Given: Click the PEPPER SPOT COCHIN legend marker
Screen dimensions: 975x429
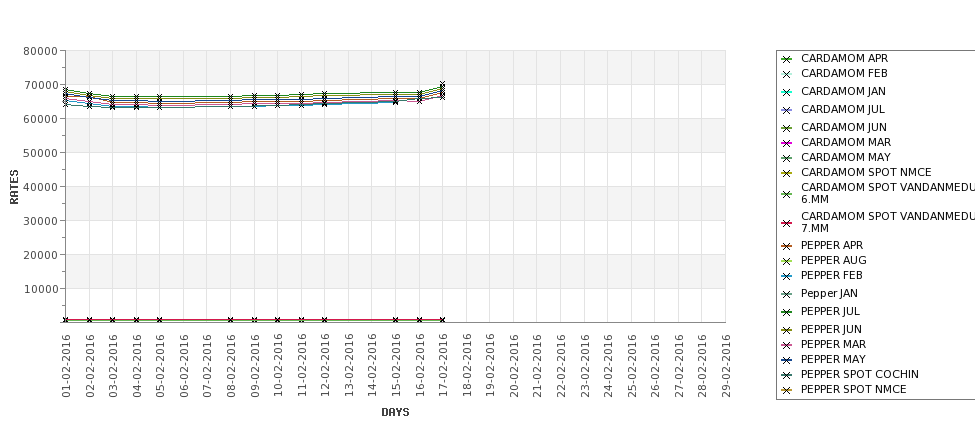Looking at the screenshot, I should click(786, 375).
